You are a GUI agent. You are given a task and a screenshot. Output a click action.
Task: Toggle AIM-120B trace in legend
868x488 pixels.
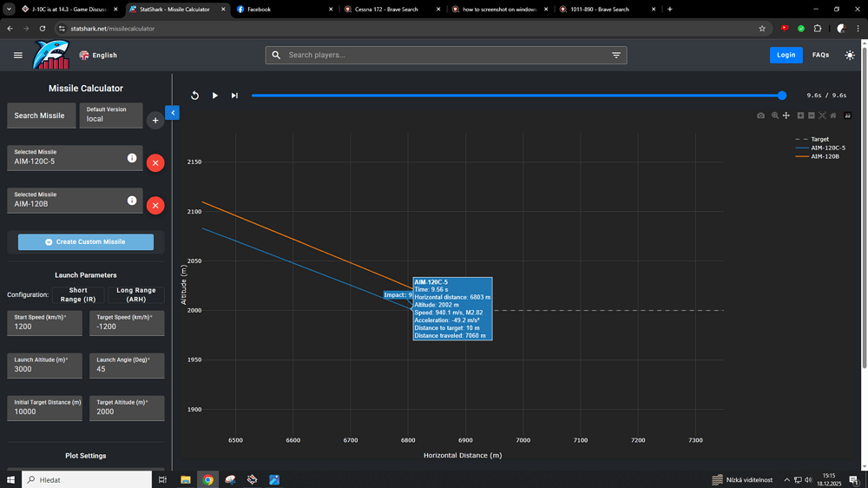(824, 156)
